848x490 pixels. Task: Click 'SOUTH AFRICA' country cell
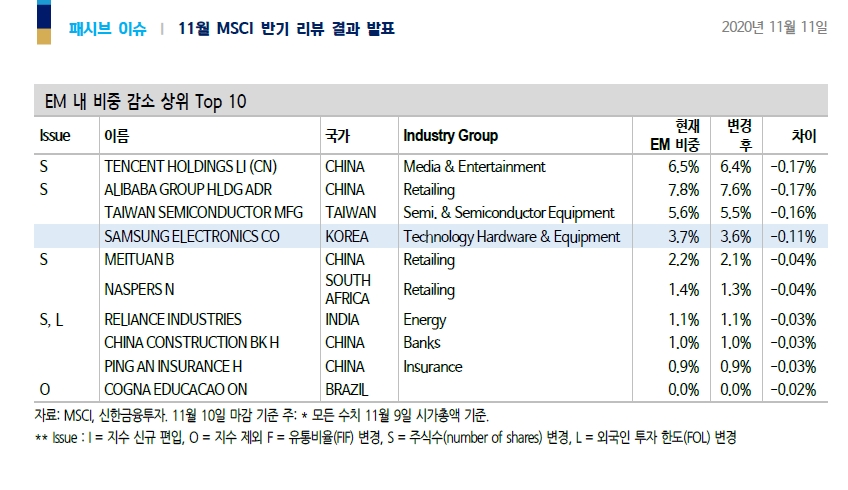click(x=348, y=289)
